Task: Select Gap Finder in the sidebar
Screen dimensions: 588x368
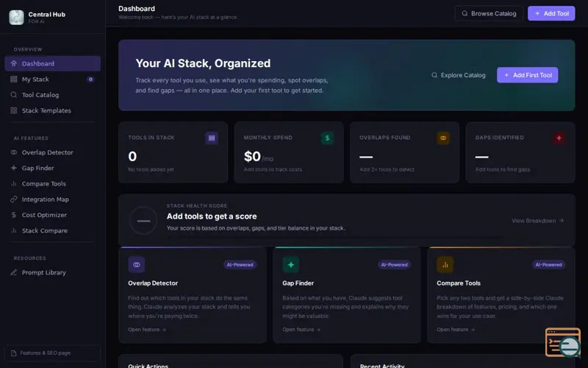Action: click(52, 168)
